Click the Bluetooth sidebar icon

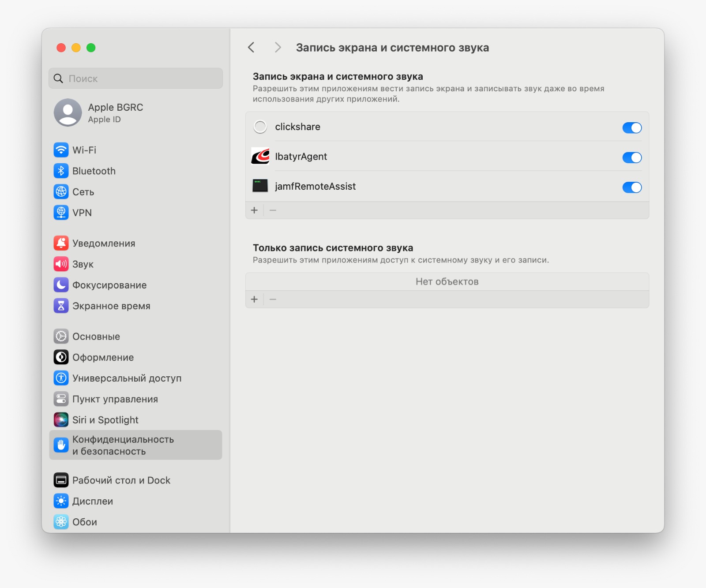61,171
